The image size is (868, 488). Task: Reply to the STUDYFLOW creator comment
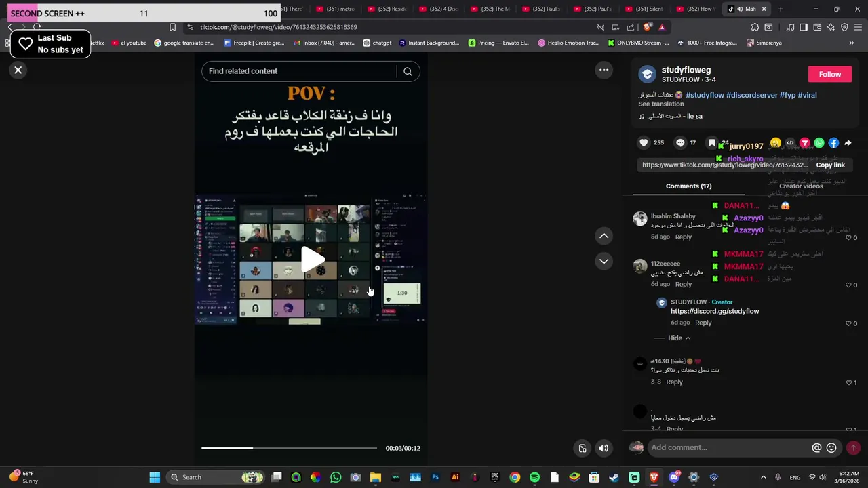[703, 323]
